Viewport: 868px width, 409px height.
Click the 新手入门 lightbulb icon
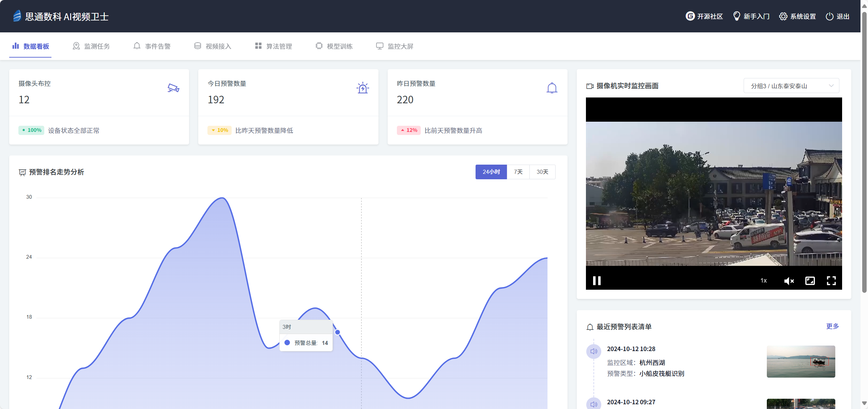point(736,16)
